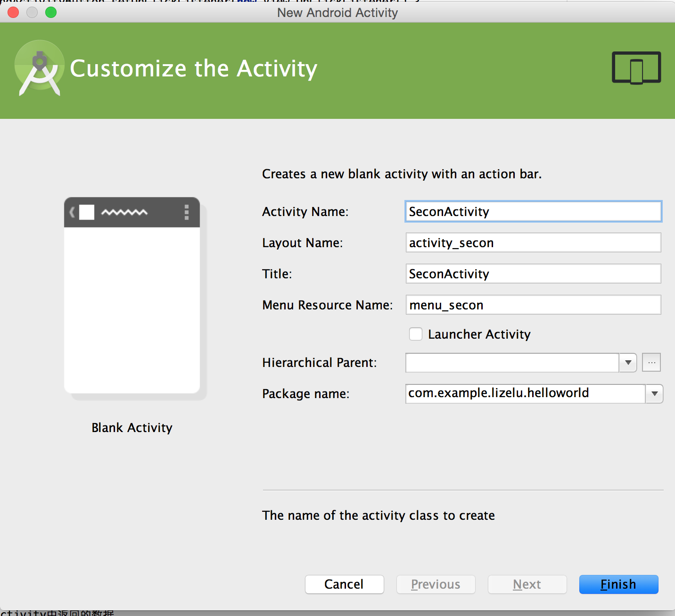Expand the Package name dropdown arrow
The image size is (675, 616).
pyautogui.click(x=654, y=394)
